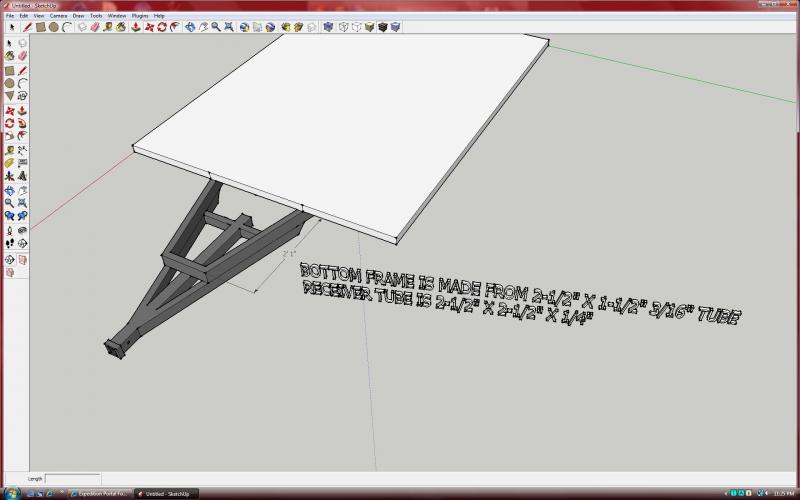
Task: Click the Google Earth current view icon
Action: click(x=244, y=27)
